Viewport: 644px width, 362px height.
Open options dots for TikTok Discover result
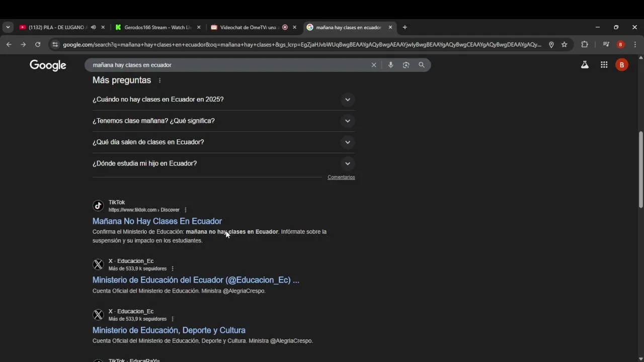pyautogui.click(x=185, y=210)
